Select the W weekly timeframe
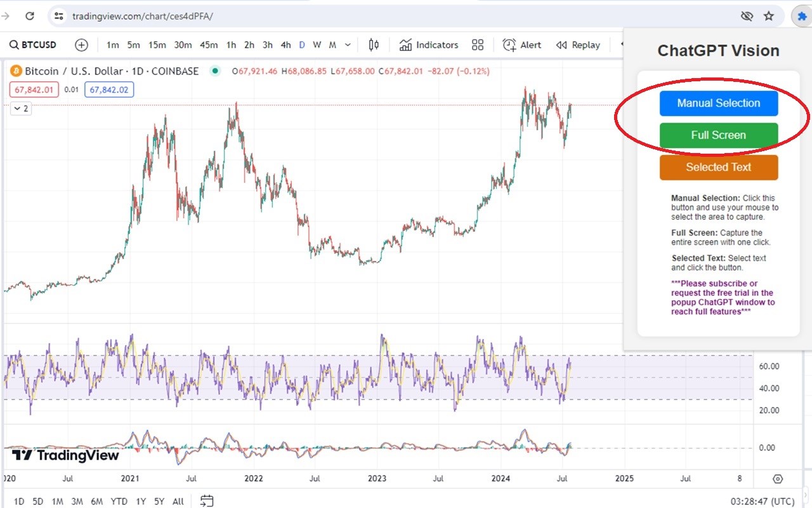 317,45
